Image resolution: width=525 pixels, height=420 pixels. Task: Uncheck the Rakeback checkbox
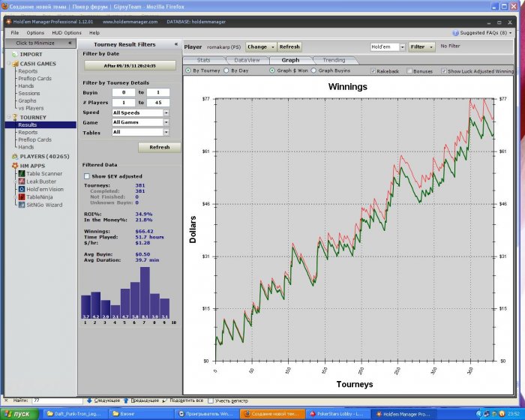(373, 70)
